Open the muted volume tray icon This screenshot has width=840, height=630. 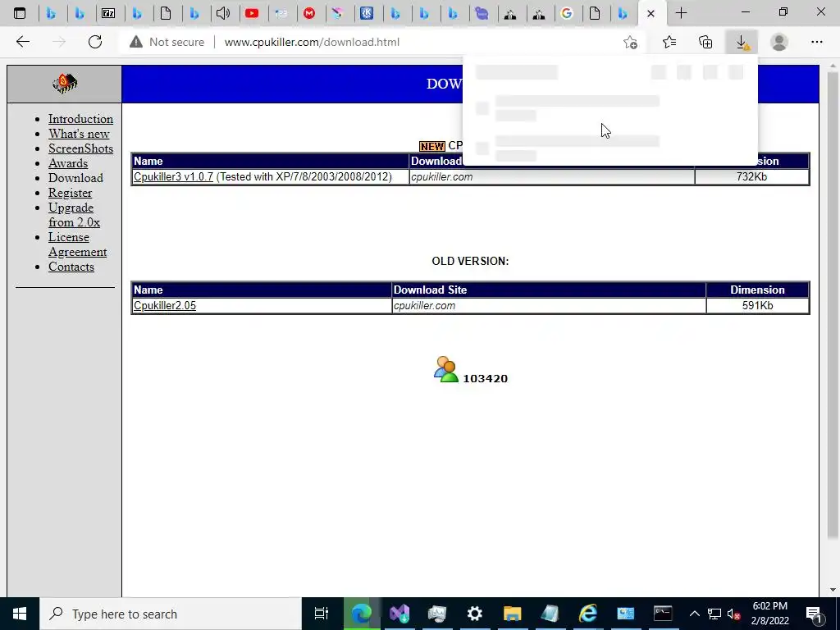tap(734, 614)
